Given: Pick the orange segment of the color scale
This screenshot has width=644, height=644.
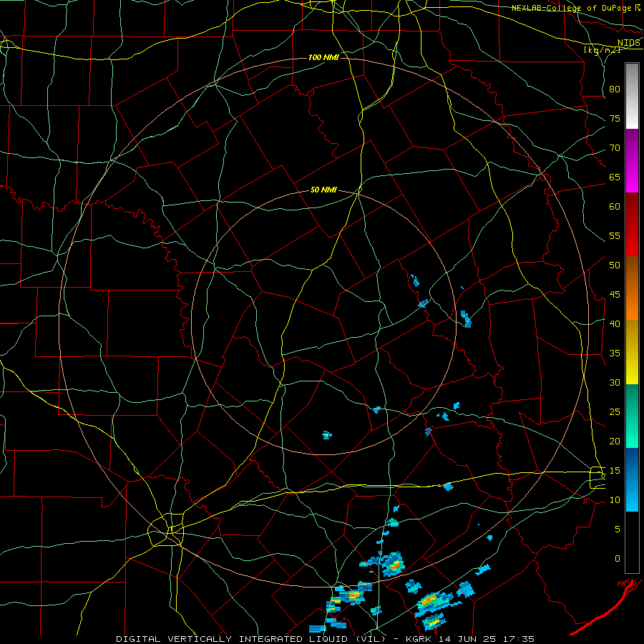Looking at the screenshot, I should pos(632,288).
